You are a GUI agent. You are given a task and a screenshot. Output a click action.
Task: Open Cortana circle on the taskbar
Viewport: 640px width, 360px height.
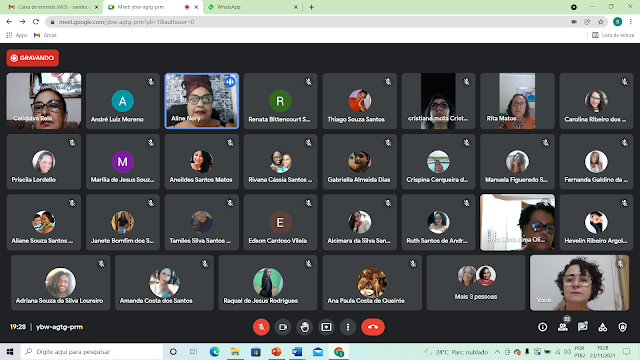(173, 351)
